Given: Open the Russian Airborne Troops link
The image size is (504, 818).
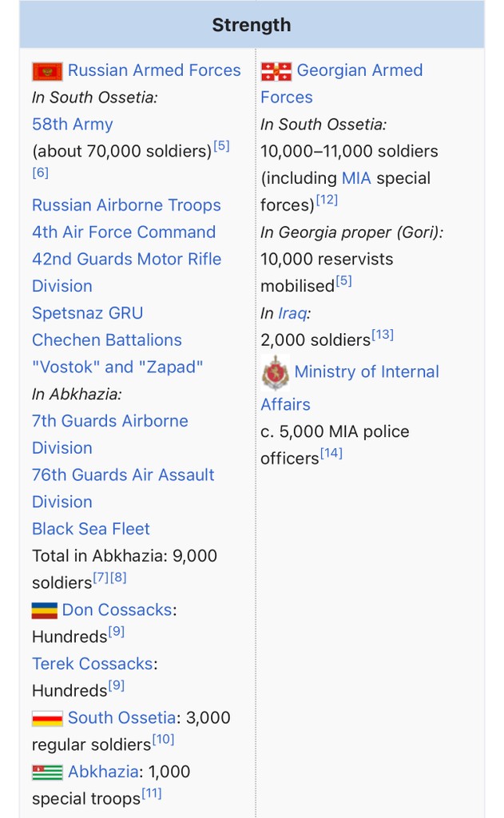Looking at the screenshot, I should tap(126, 205).
